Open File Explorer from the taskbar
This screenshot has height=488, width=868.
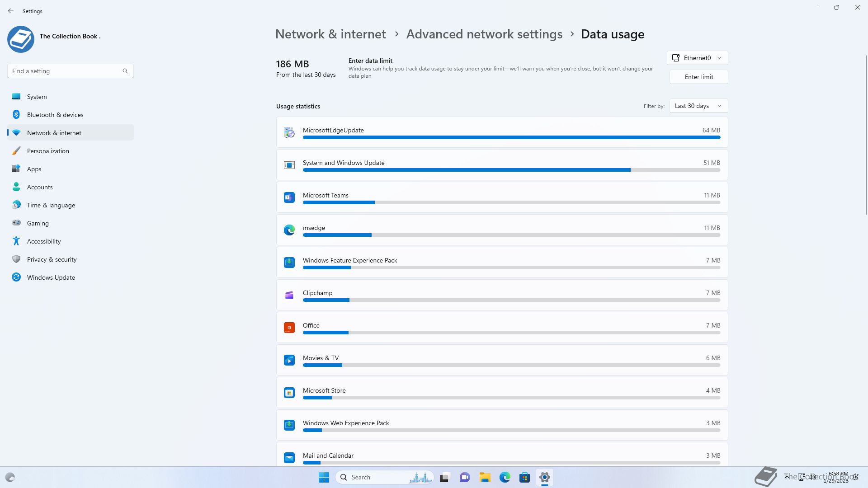coord(485,477)
